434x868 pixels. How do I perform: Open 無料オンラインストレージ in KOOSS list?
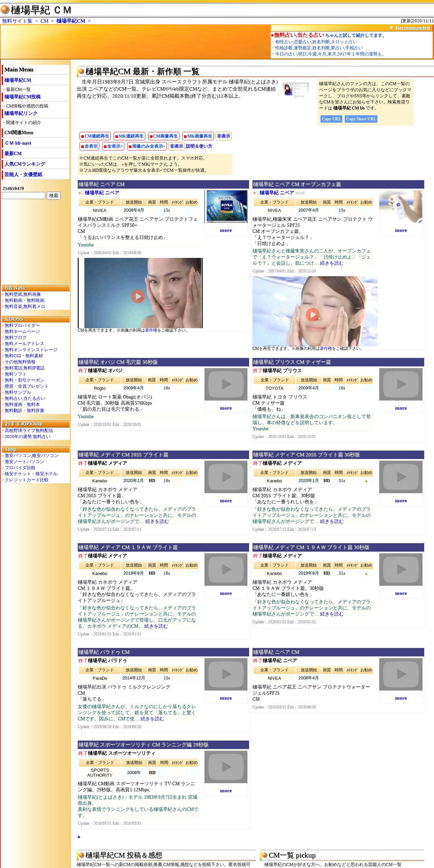(31, 350)
